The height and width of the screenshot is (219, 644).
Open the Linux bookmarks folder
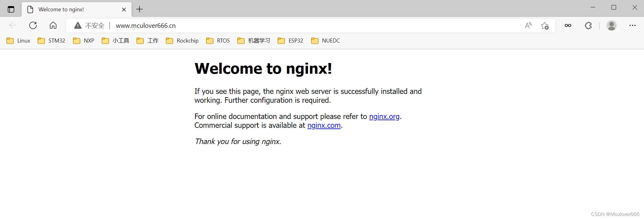pos(18,41)
